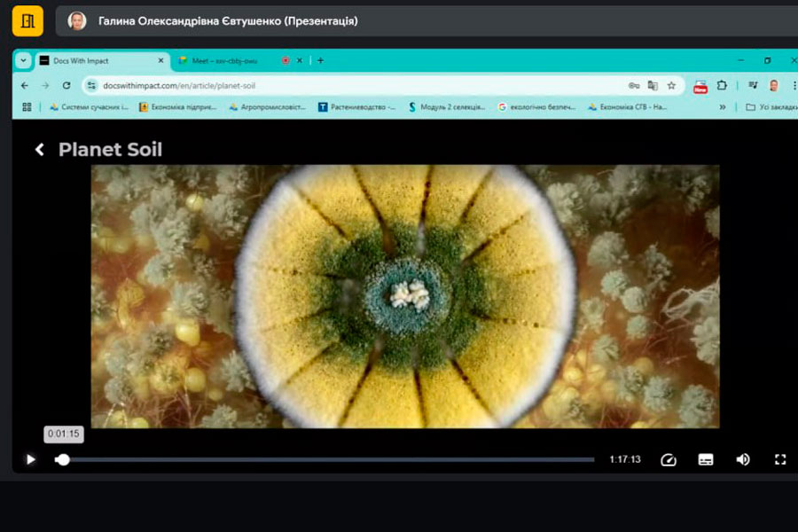Viewport: 798px width, 532px height.
Task: Expand the hidden bookmarks overflow
Action: [x=723, y=107]
